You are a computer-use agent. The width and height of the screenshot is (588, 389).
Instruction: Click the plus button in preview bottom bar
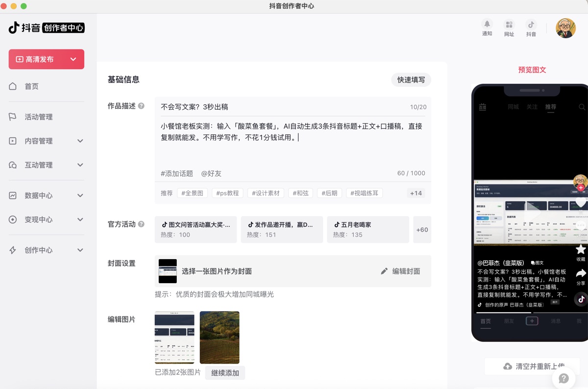click(x=532, y=321)
